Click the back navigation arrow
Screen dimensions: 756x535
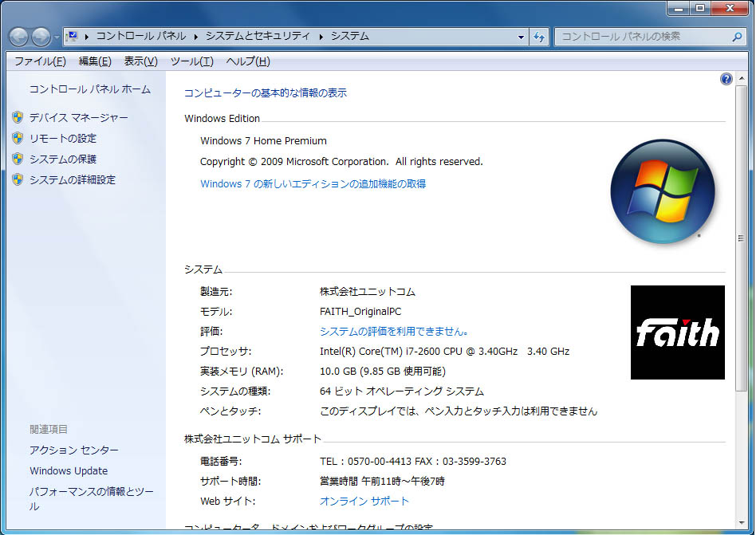(x=18, y=36)
